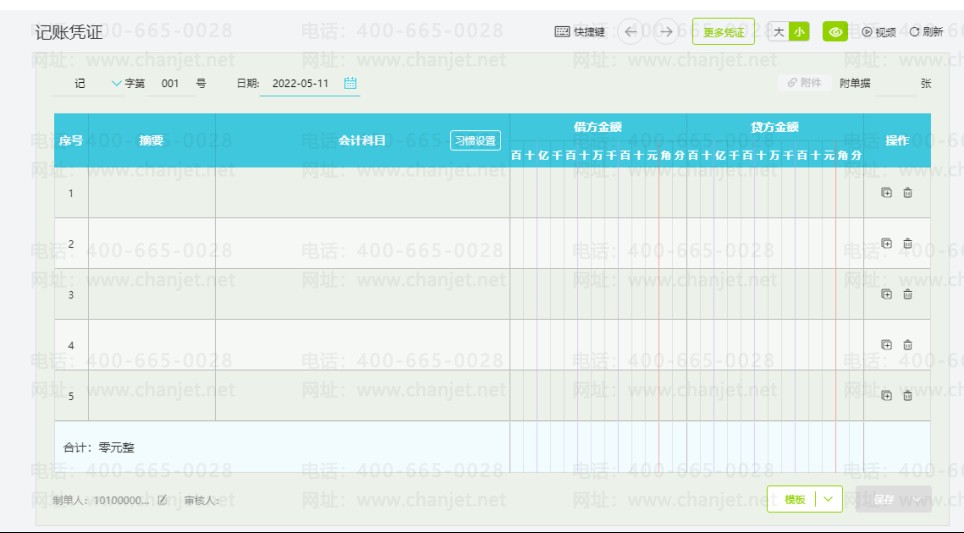Click the 合计: 零元整 total text
Viewport: 964px width, 533px height.
tap(99, 448)
